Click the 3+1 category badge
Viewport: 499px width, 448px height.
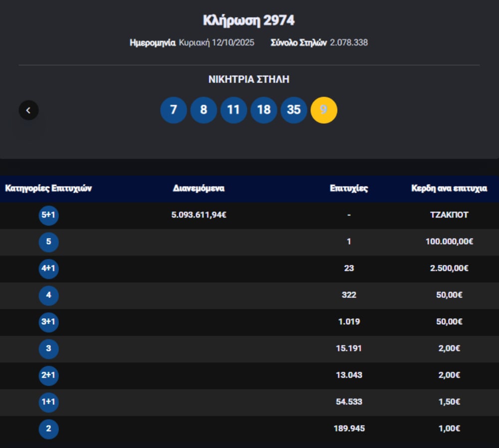tap(48, 322)
